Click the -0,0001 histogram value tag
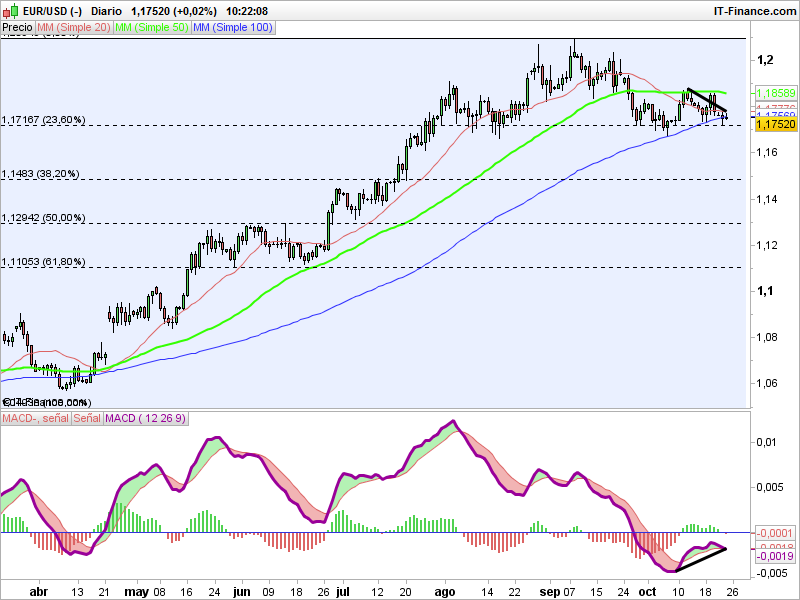This screenshot has height=600, width=800. [774, 533]
